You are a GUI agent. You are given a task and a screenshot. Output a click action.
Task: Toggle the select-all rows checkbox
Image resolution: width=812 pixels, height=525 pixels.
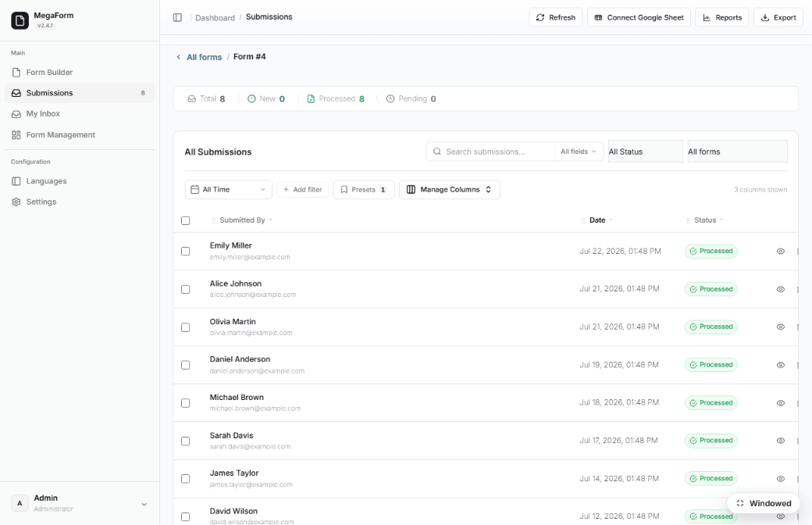(x=185, y=221)
